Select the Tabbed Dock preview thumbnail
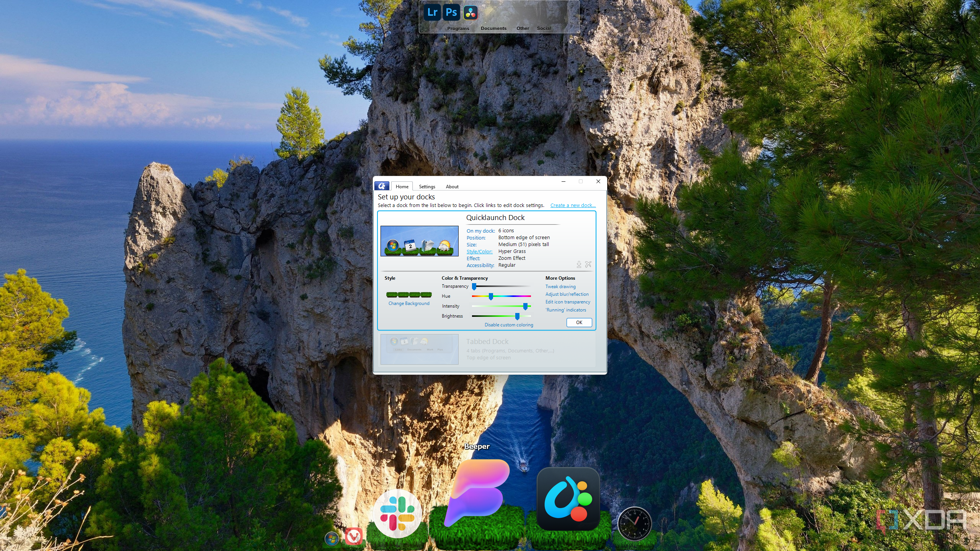The height and width of the screenshot is (551, 980). coord(420,349)
